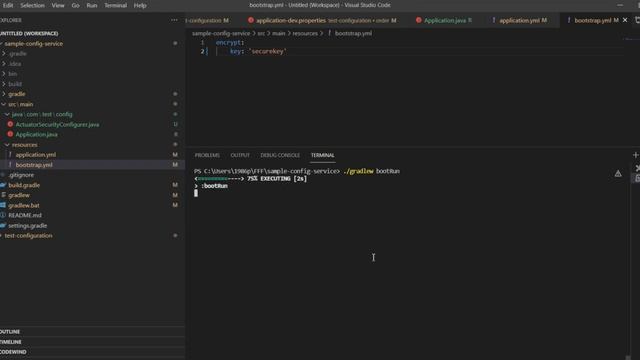The image size is (640, 360).
Task: Open the Debug Console panel tab
Action: 280,156
